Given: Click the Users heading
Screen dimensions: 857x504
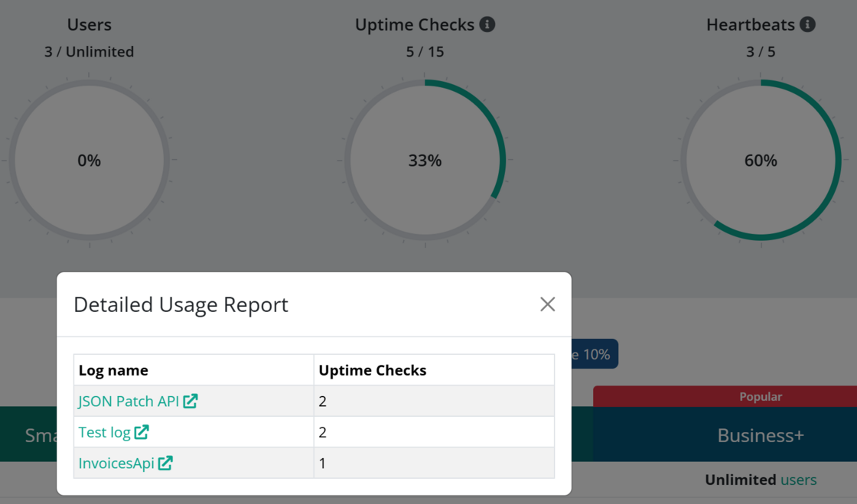Looking at the screenshot, I should pos(89,24).
